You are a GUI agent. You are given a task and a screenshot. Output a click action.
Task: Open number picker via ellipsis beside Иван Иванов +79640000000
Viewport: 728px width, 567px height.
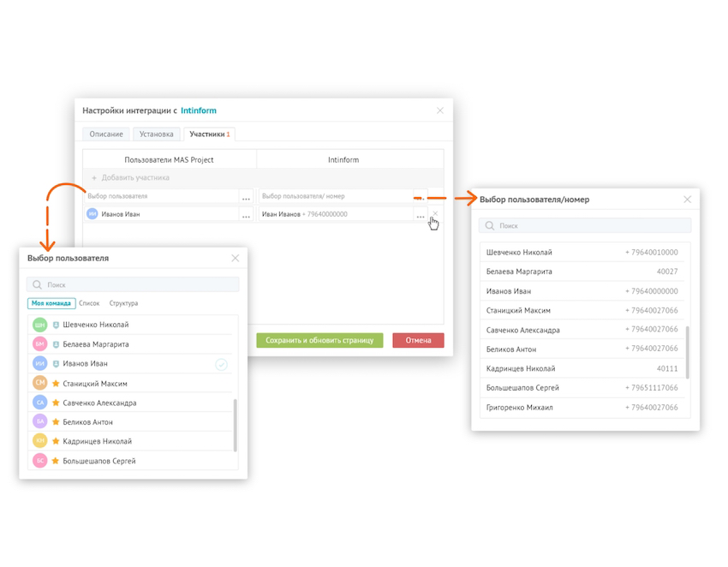tap(420, 215)
